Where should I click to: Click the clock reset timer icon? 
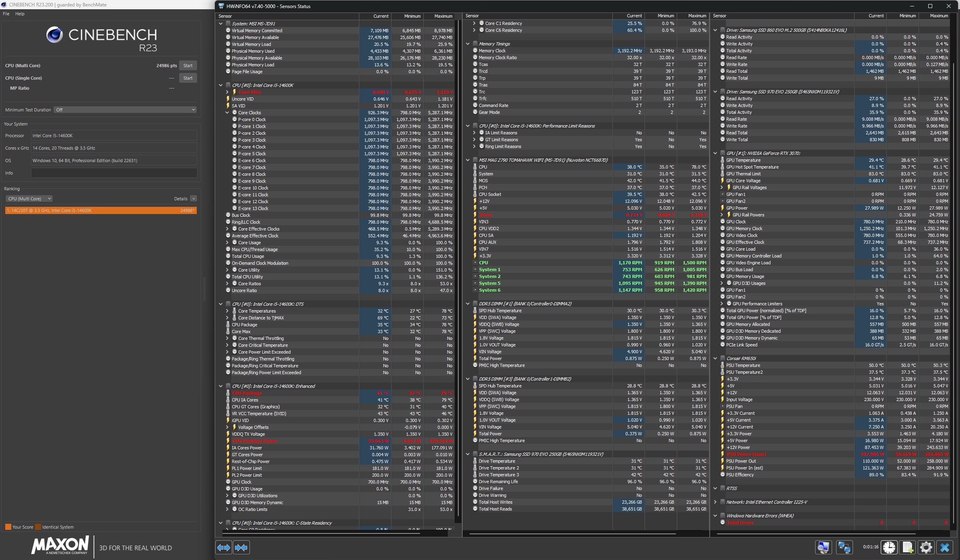click(889, 547)
